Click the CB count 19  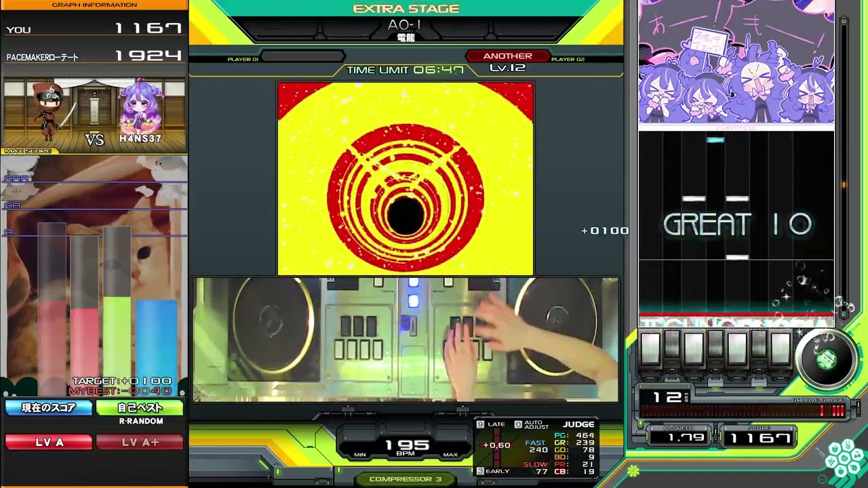pyautogui.click(x=588, y=472)
